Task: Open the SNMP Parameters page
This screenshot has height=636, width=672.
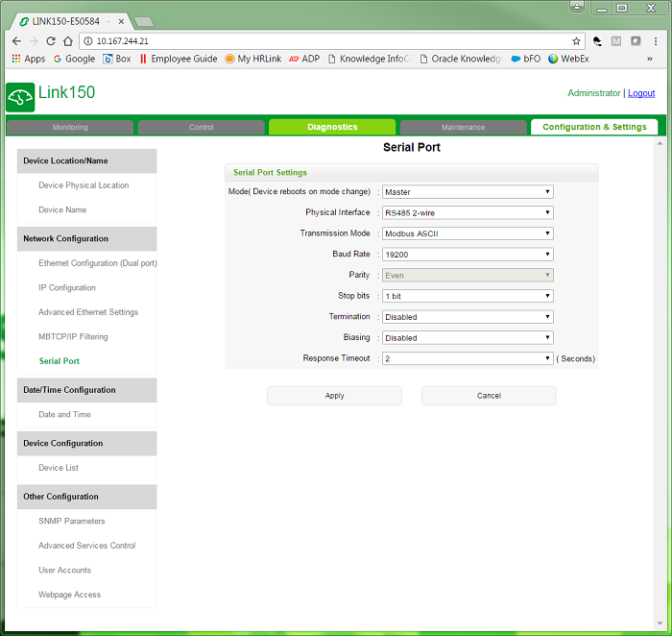Action: coord(72,521)
